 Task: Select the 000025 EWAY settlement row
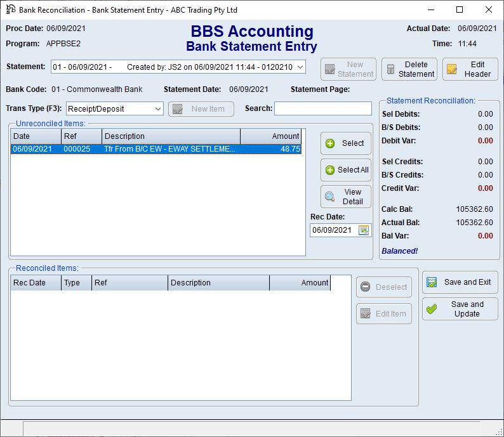pyautogui.click(x=156, y=149)
